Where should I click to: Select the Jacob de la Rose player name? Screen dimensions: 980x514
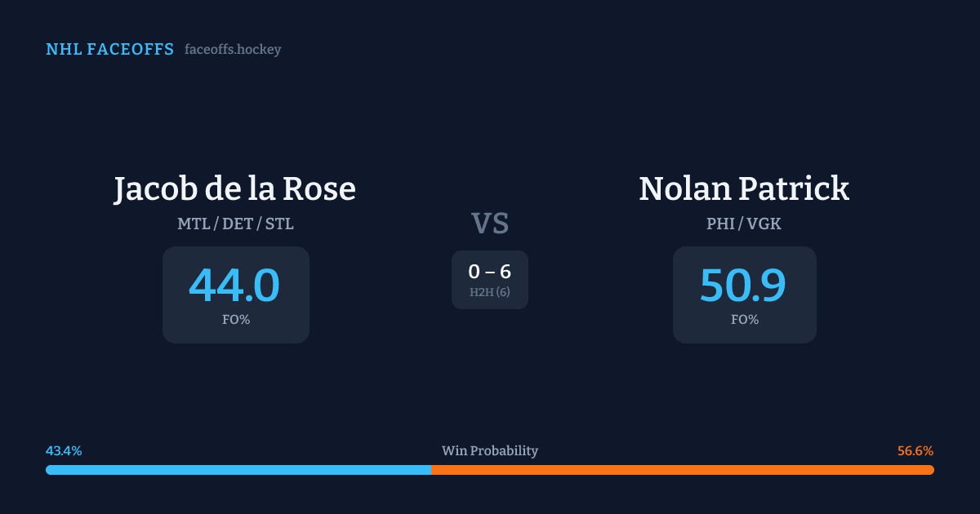(235, 189)
